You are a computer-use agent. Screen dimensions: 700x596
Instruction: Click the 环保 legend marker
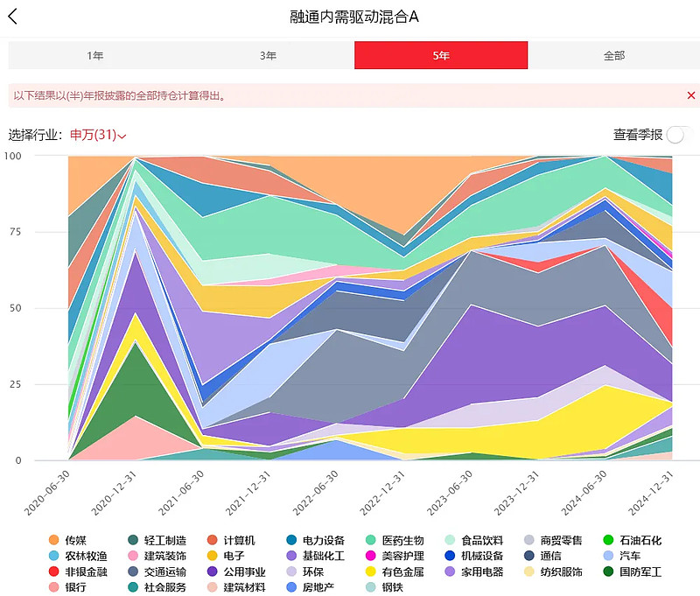tap(291, 571)
